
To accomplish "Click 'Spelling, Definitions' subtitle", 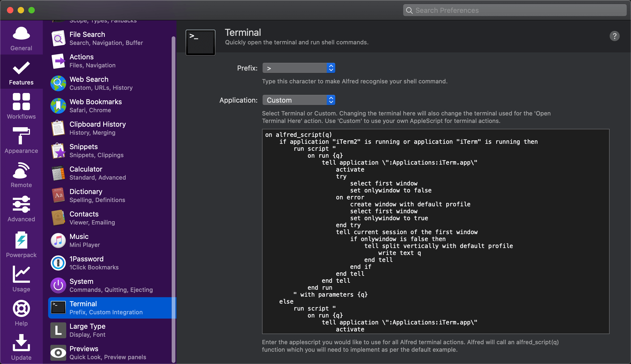I will click(x=97, y=200).
